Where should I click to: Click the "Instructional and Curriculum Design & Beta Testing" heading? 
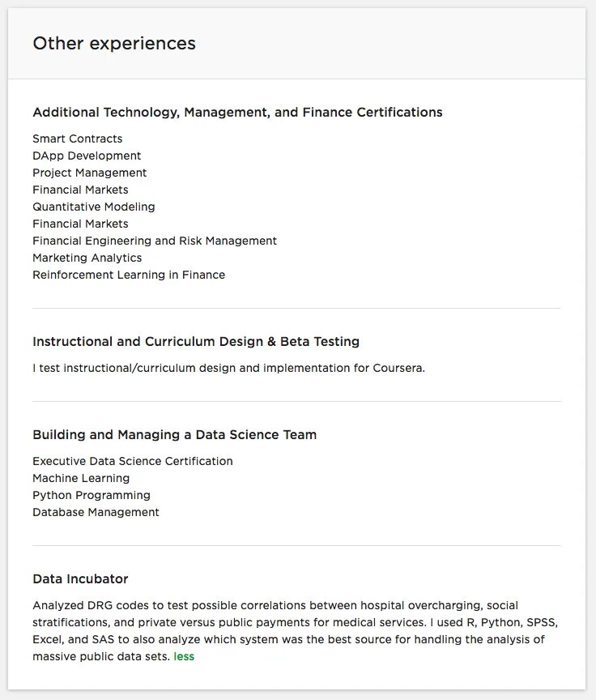pos(196,342)
